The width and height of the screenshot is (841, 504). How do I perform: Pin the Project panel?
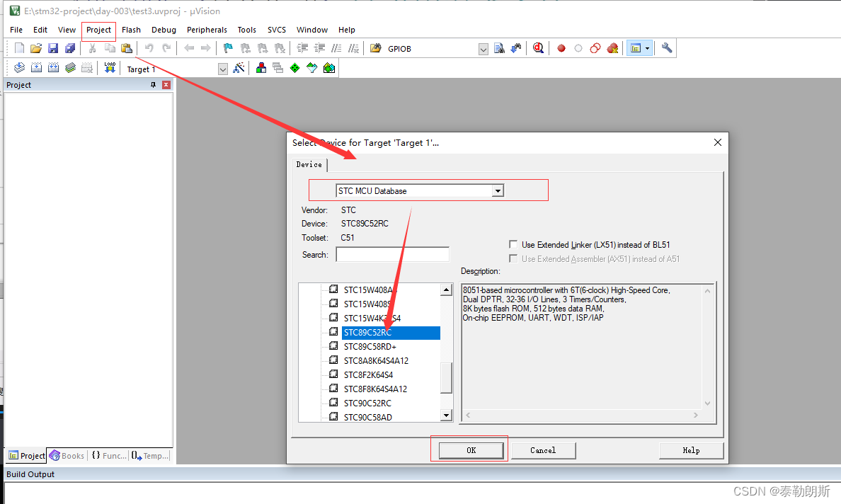click(153, 85)
